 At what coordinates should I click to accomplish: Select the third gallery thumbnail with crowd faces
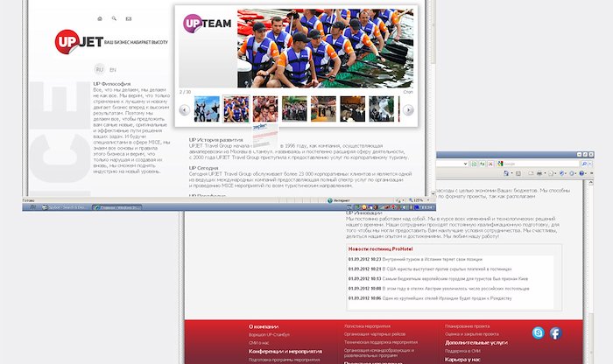pos(265,109)
